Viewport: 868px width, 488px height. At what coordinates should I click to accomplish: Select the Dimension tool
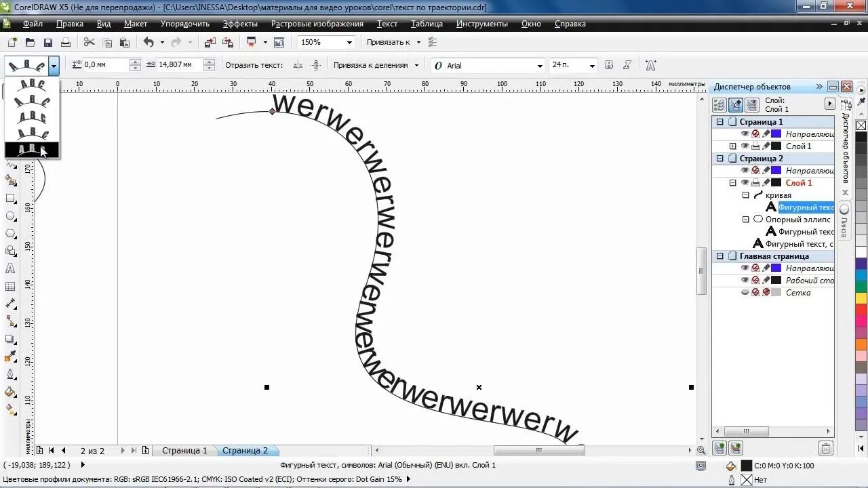click(11, 304)
